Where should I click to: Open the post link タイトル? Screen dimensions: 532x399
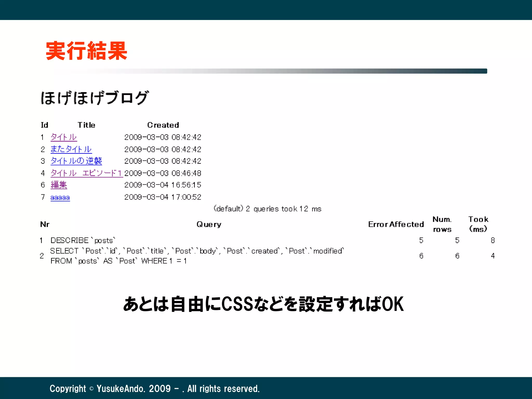(64, 137)
